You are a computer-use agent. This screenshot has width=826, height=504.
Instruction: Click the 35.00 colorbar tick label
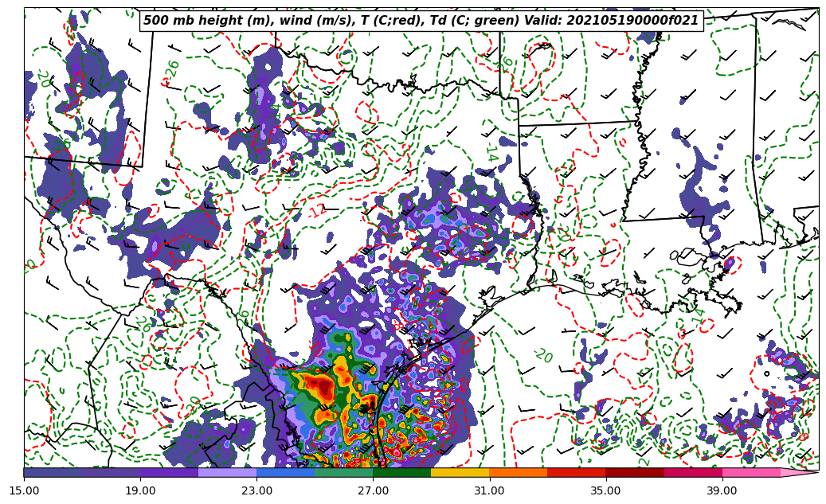605,490
